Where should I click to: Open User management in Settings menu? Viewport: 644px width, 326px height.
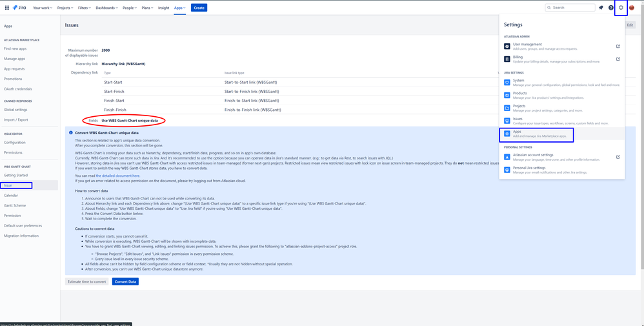(x=562, y=46)
